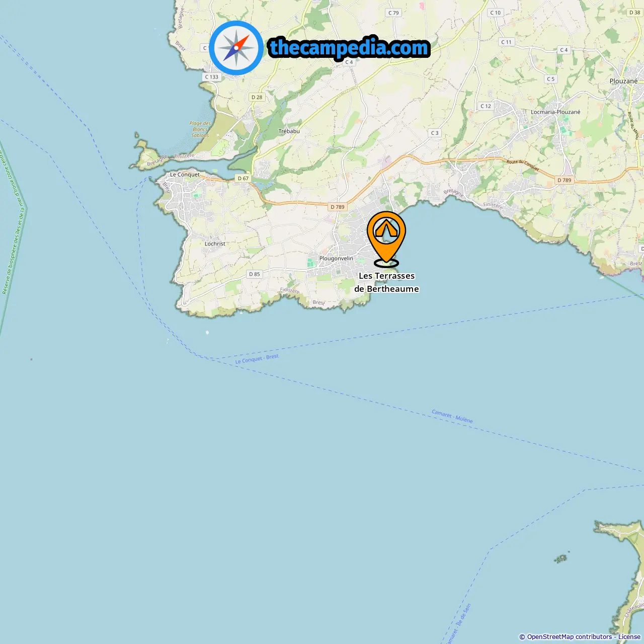The width and height of the screenshot is (644, 644).
Task: Click the D 67 road shield
Action: (243, 178)
